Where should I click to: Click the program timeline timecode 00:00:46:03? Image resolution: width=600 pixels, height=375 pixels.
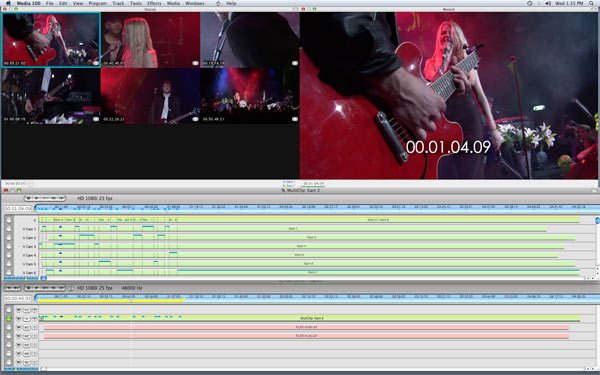coord(18,298)
